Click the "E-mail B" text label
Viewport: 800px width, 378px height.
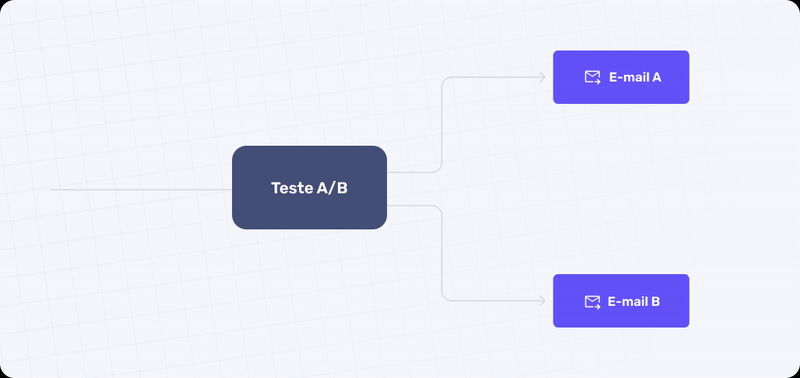pyautogui.click(x=634, y=301)
